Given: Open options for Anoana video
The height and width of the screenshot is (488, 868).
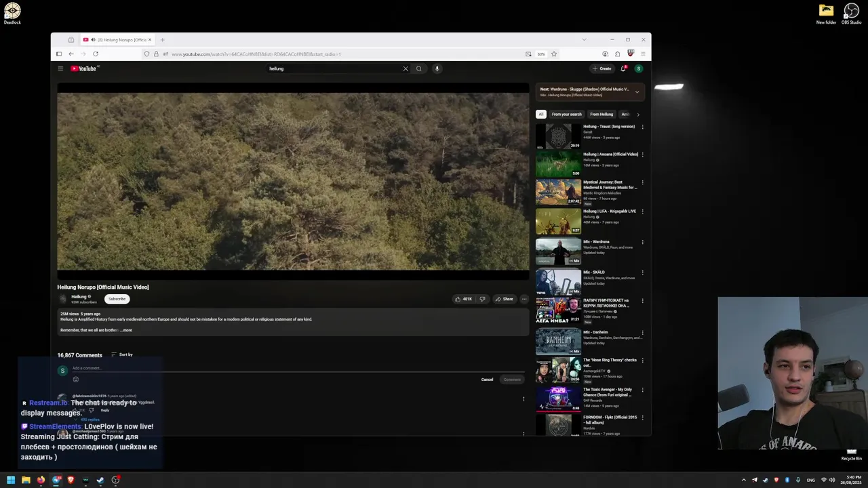Looking at the screenshot, I should (643, 155).
